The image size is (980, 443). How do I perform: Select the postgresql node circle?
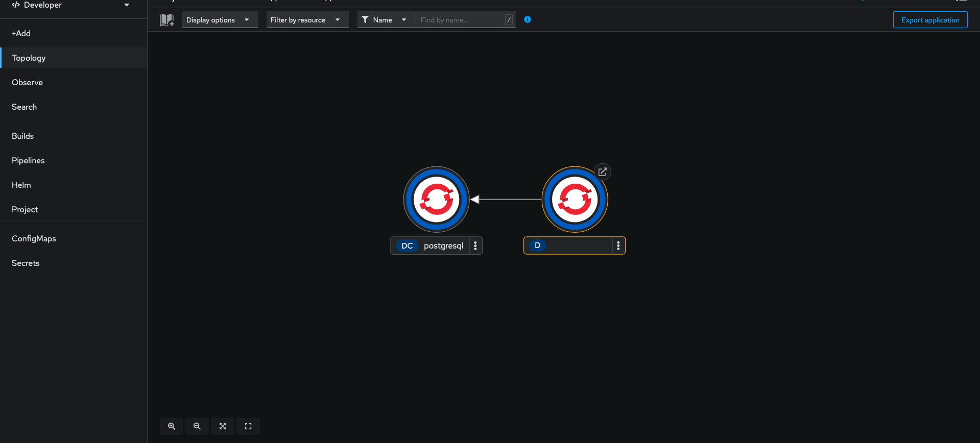[437, 200]
